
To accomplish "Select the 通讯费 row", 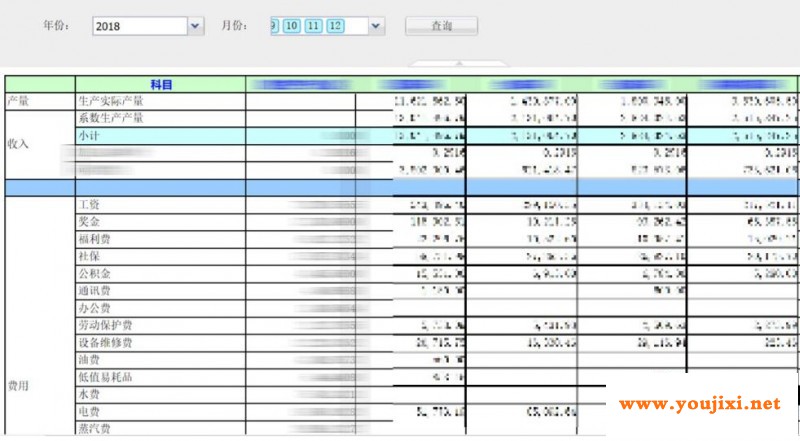I will 94,291.
